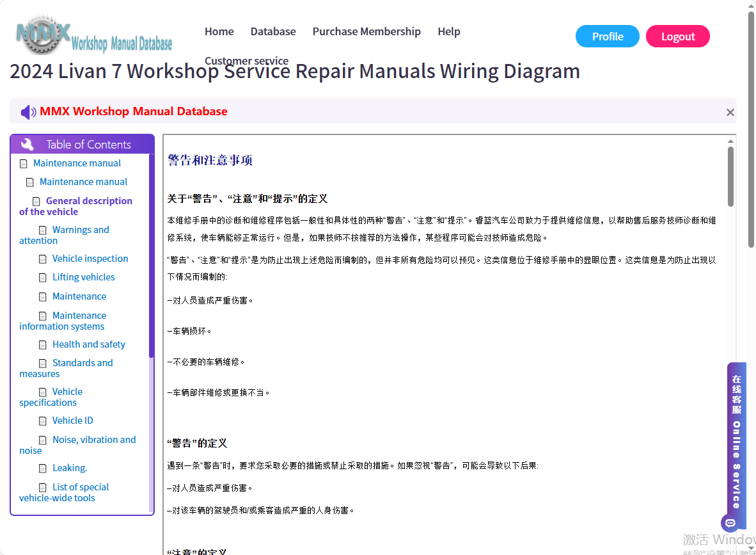Click the line —车辆部件维修或更换不当。

[x=218, y=393]
